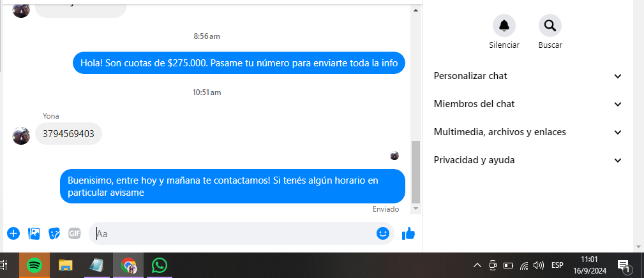The width and height of the screenshot is (644, 278).
Task: Open the emoji picker smiley face
Action: tap(383, 234)
